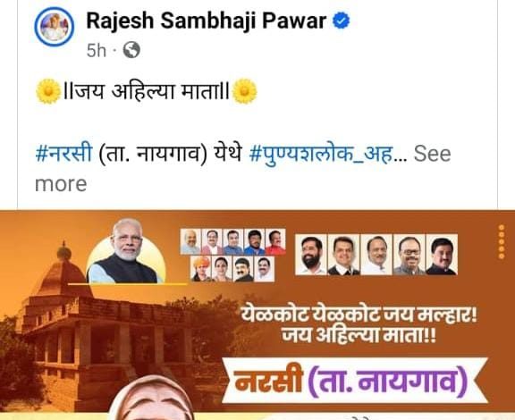Image resolution: width=515 pixels, height=420 pixels.
Task: Click the vertical dots on the post image
Action: (502, 241)
